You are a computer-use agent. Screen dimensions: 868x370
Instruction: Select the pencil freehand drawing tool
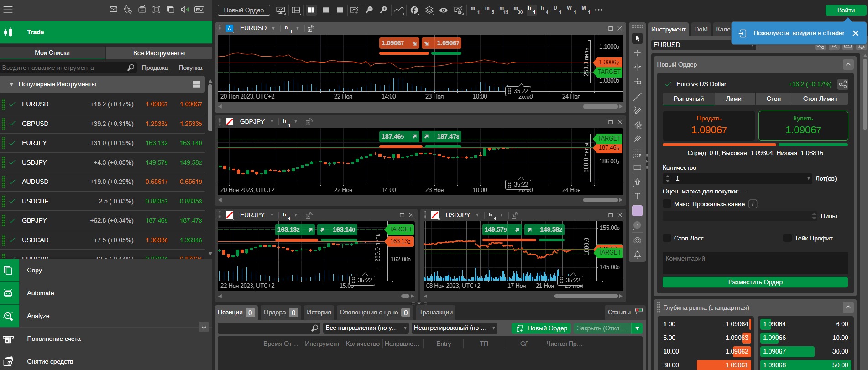(638, 110)
